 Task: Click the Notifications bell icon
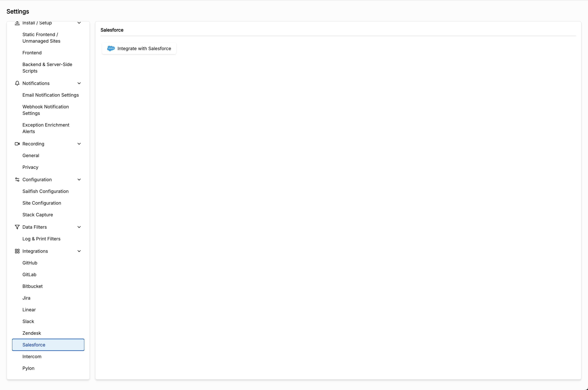[x=17, y=83]
